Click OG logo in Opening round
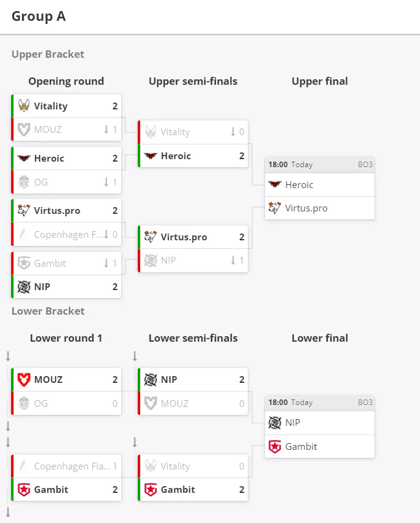Viewport: 420px width, 523px height. 24,182
